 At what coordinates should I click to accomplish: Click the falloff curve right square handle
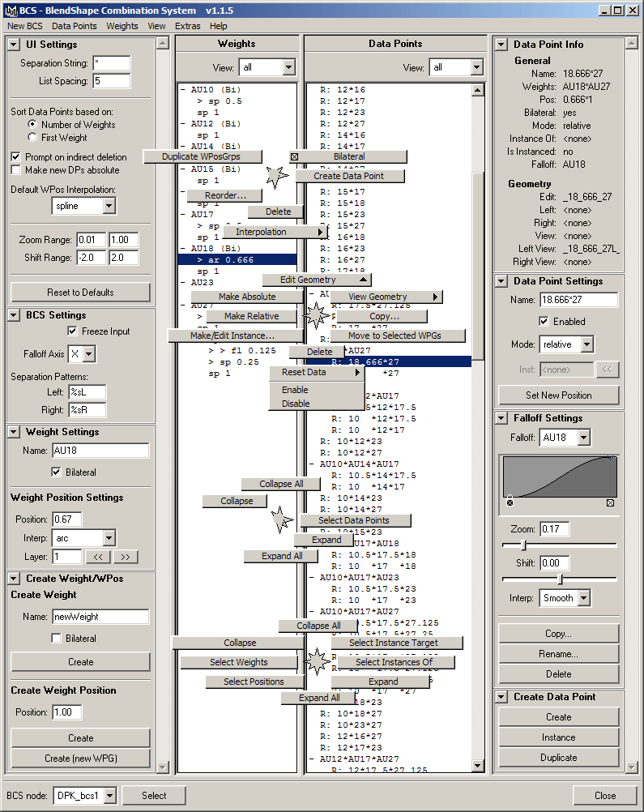tap(610, 502)
